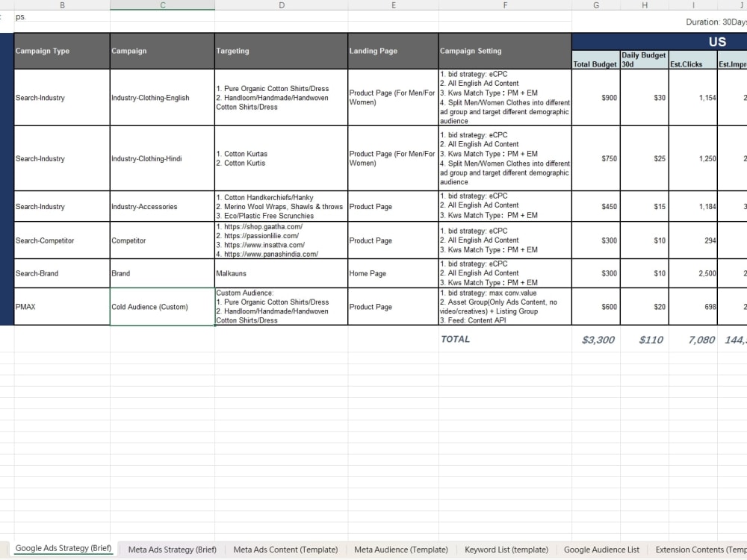The width and height of the screenshot is (747, 560).
Task: Select column C header
Action: (162, 4)
